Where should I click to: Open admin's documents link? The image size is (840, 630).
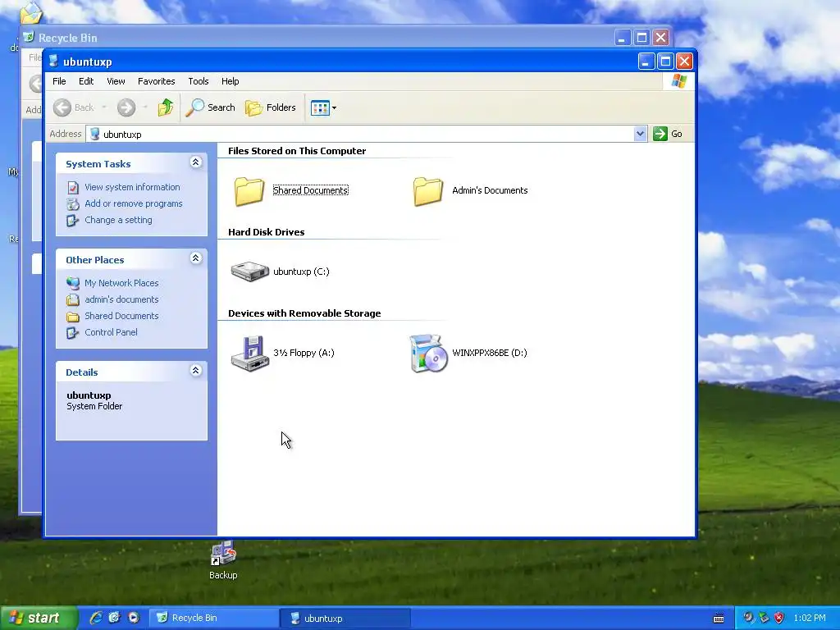(x=121, y=299)
